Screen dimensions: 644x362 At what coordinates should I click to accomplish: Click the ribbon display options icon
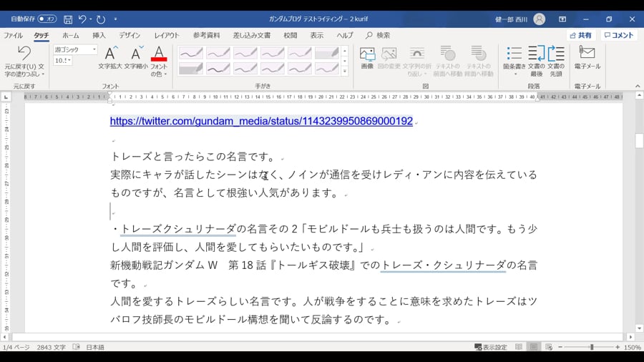tap(562, 19)
